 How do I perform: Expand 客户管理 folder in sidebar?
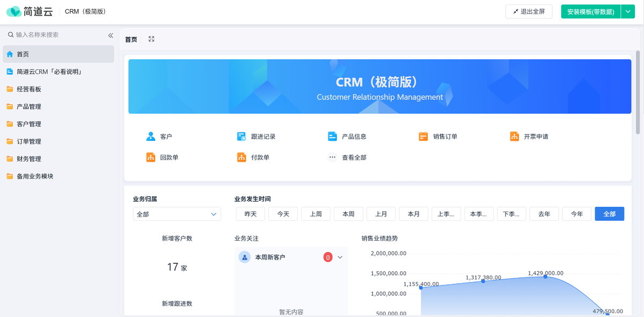pos(58,124)
